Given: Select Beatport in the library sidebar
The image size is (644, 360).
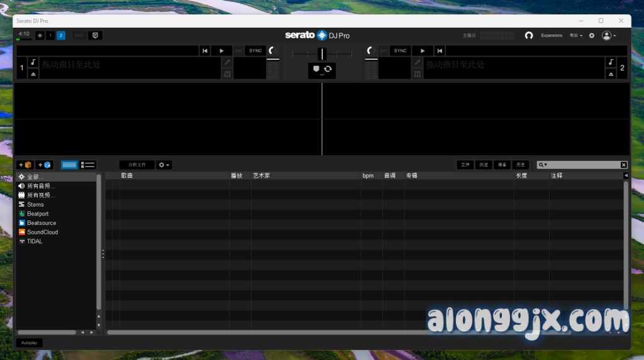Looking at the screenshot, I should [x=38, y=214].
